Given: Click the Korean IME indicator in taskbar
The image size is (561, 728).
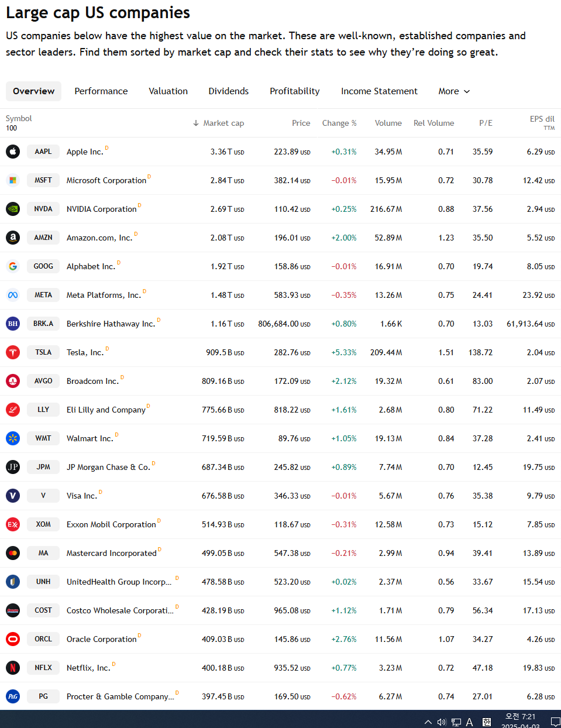Looking at the screenshot, I should point(487,722).
